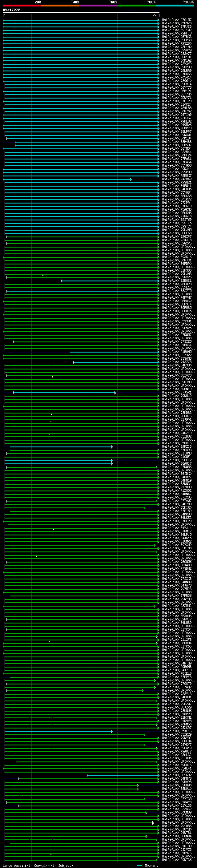Click the purple ~60% identity legend segment
This screenshot has width=197, height=868.
[x=99, y=6]
